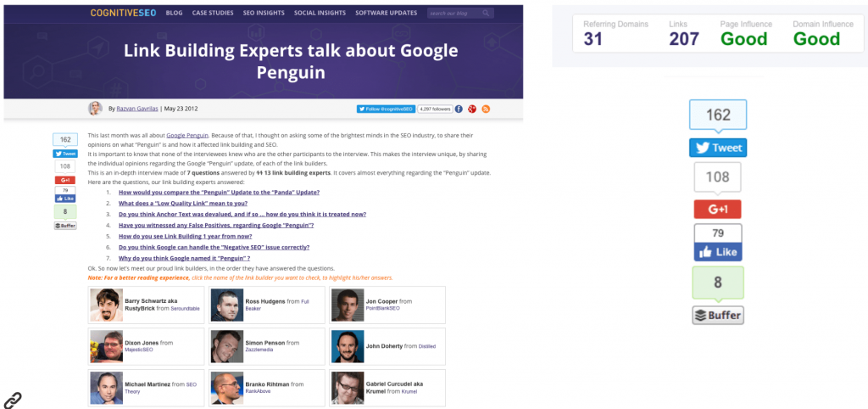The width and height of the screenshot is (868, 409).
Task: Open the SEO INSIGHTS menu item
Action: [x=264, y=13]
